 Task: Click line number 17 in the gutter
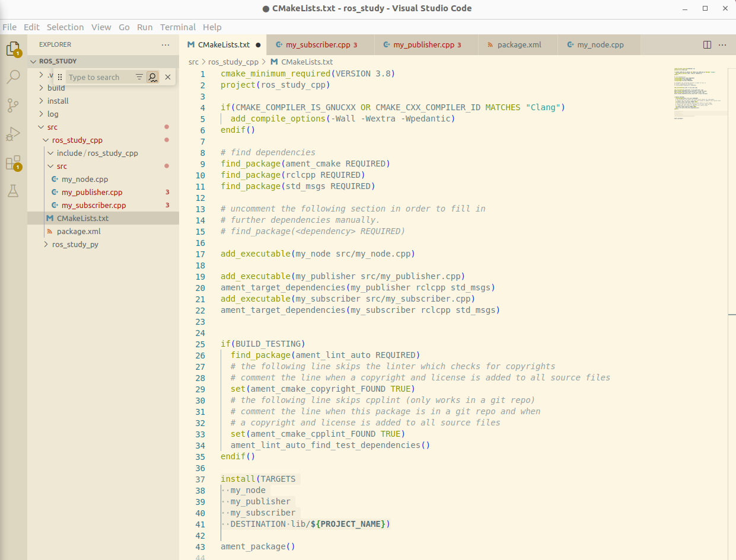(200, 254)
